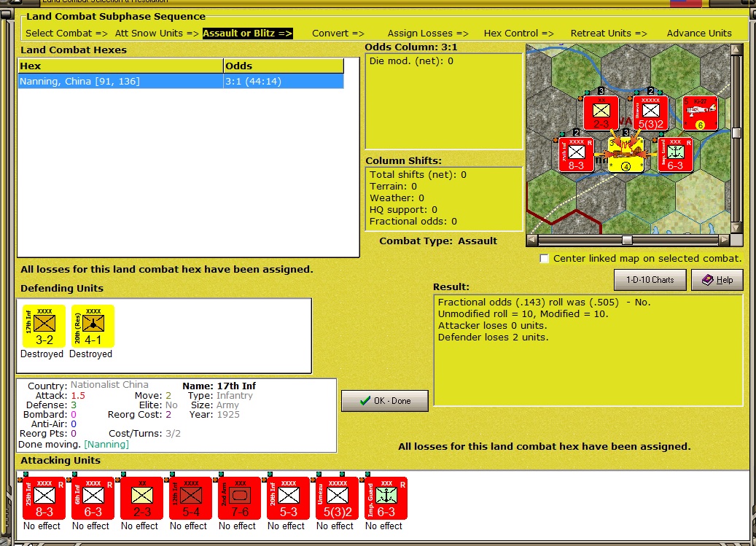Select the 2nd Arm 7-6 armor unit
The height and width of the screenshot is (546, 756).
pos(240,498)
